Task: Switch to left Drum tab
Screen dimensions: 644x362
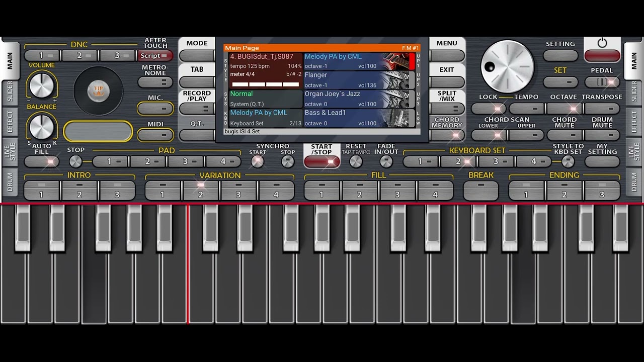Action: click(x=10, y=182)
